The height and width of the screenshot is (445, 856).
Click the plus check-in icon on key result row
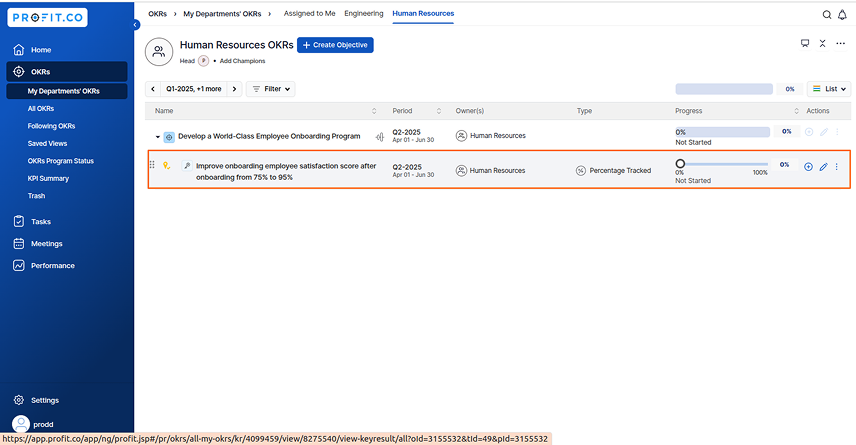[809, 167]
